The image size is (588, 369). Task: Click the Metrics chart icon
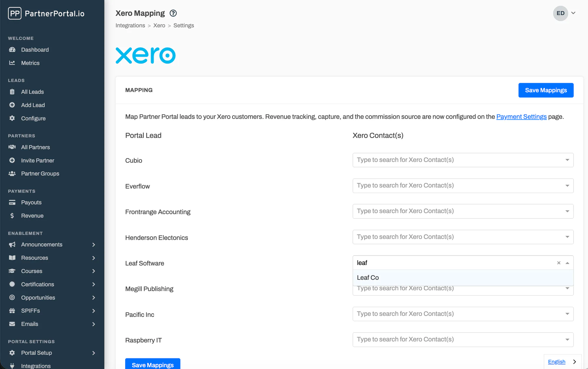pos(12,63)
